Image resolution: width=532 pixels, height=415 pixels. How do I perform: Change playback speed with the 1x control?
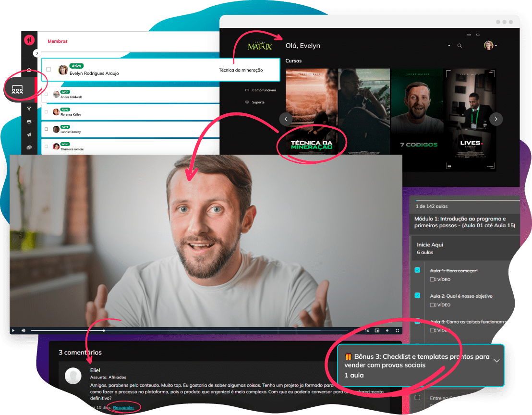367,330
